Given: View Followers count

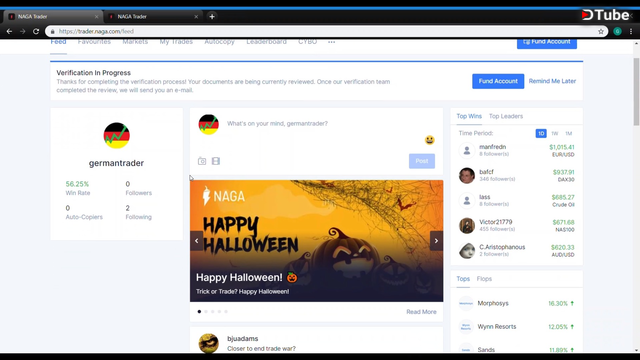Looking at the screenshot, I should (x=138, y=188).
